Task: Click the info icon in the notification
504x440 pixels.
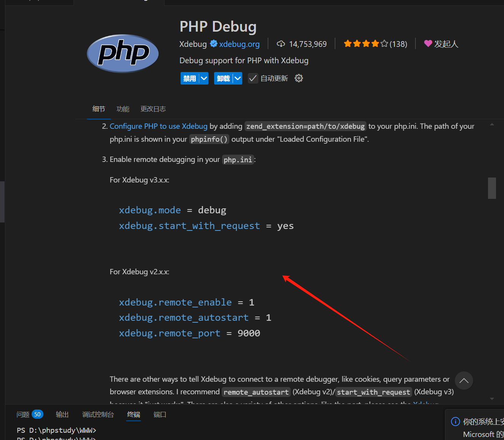Action: 455,421
